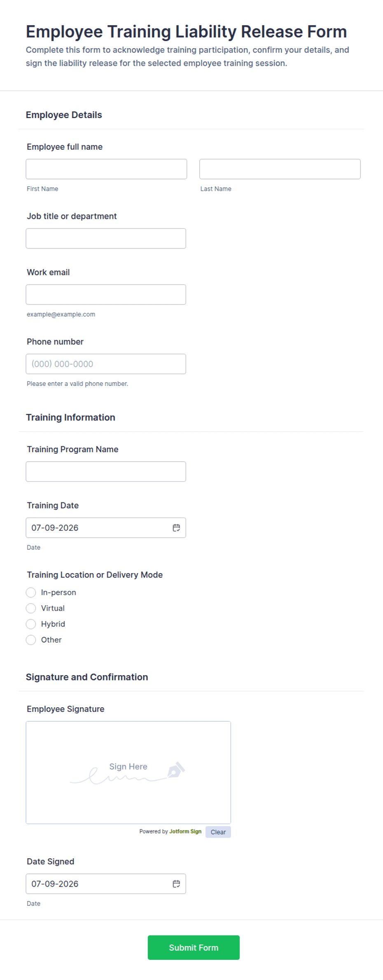Open the Training Date calendar picker icon
The height and width of the screenshot is (980, 383).
tap(176, 528)
